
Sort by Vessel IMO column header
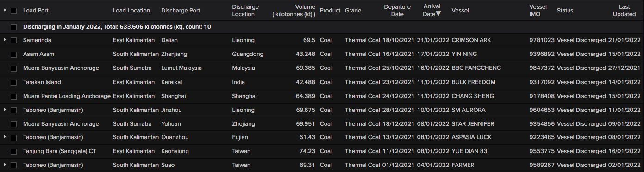[x=538, y=11]
